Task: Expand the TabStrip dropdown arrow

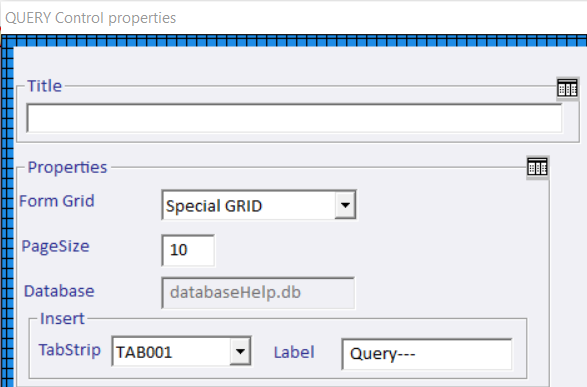Action: [x=240, y=351]
